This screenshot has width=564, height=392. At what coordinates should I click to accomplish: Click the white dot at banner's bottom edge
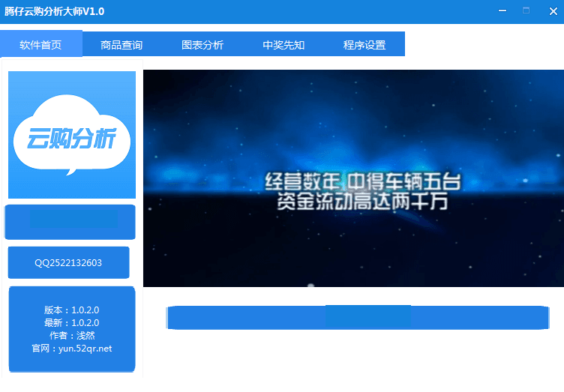click(x=310, y=285)
